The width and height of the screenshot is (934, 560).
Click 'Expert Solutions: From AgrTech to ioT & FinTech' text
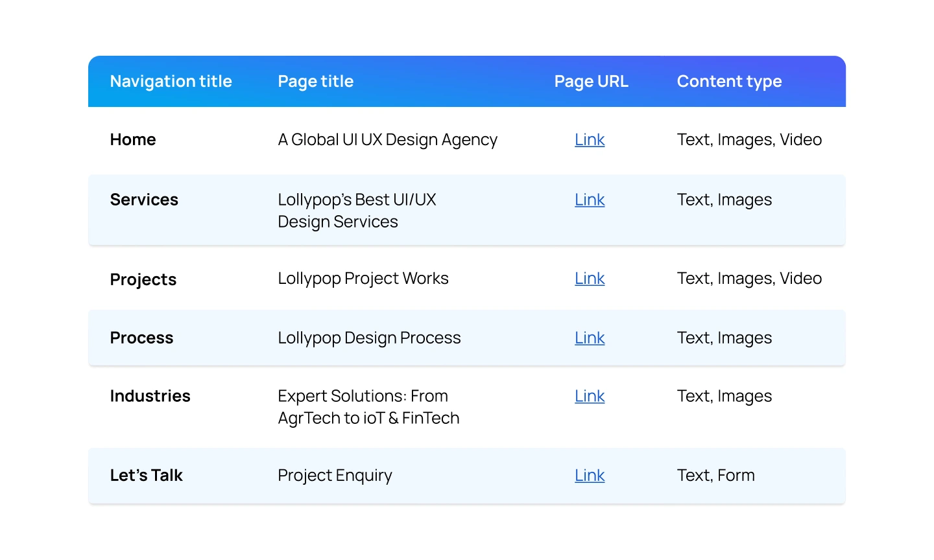(x=368, y=407)
